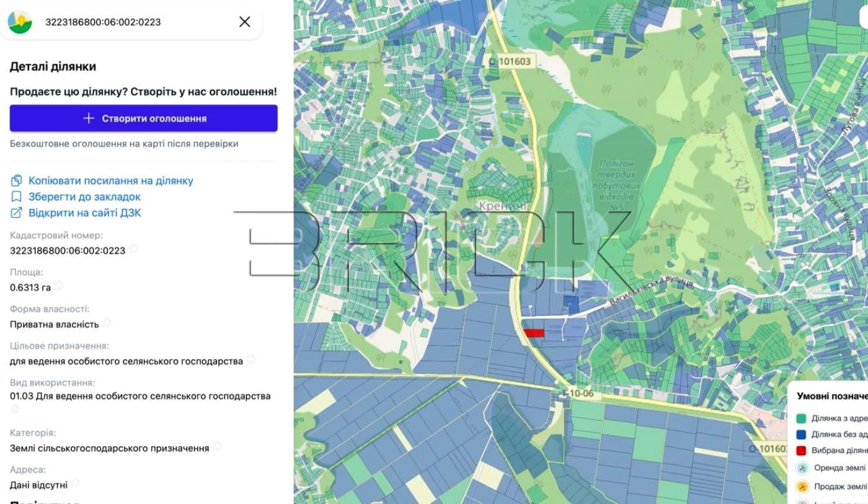Viewport: 868px width, 504px height.
Task: Click the Креничі village label on map
Action: pos(503,206)
